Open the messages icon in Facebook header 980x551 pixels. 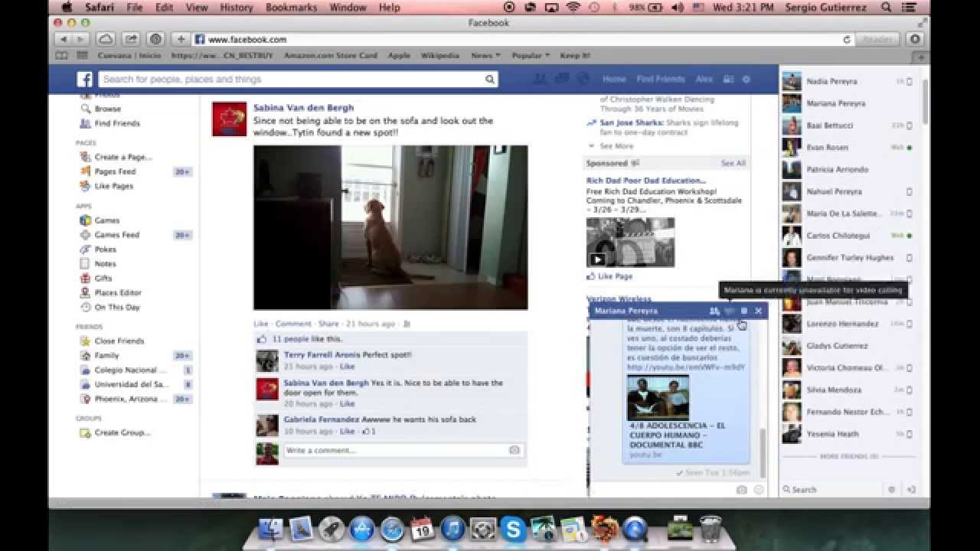click(x=562, y=79)
